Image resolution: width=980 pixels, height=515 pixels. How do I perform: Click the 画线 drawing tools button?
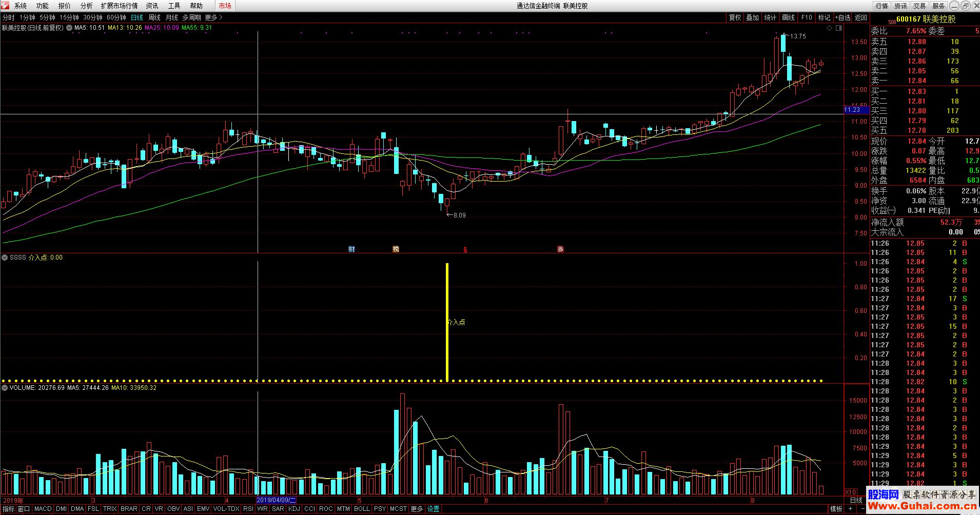[x=788, y=17]
